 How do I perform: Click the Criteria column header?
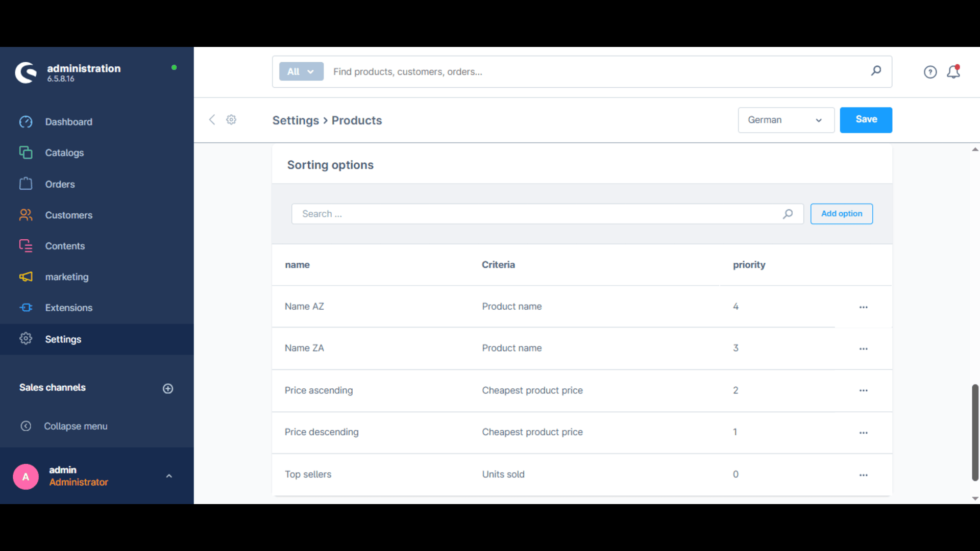coord(498,265)
